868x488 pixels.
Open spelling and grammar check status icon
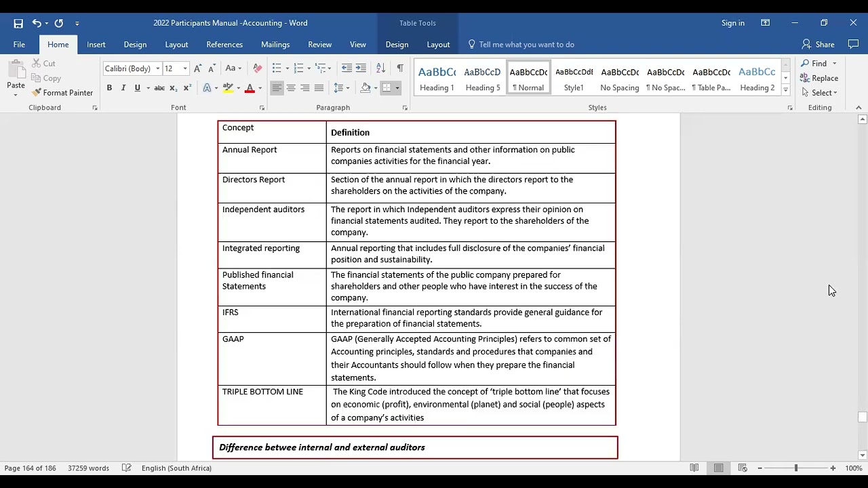[x=126, y=468]
